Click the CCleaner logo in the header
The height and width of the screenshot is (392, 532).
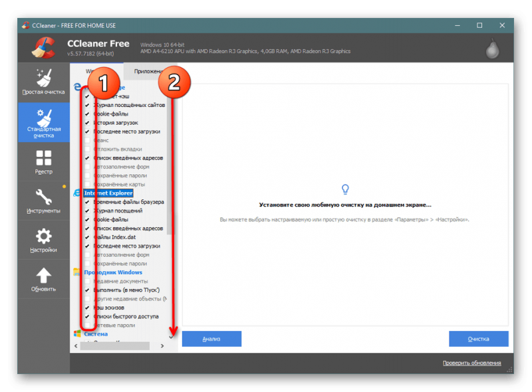(x=43, y=48)
